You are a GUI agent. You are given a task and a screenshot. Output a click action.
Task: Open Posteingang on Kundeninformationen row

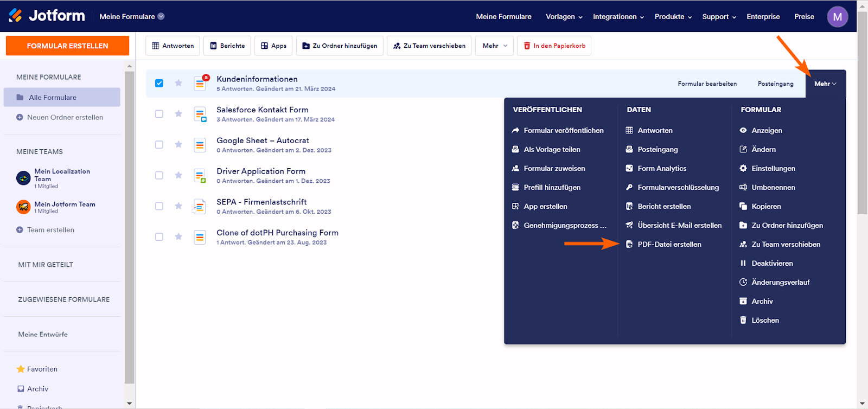point(775,84)
